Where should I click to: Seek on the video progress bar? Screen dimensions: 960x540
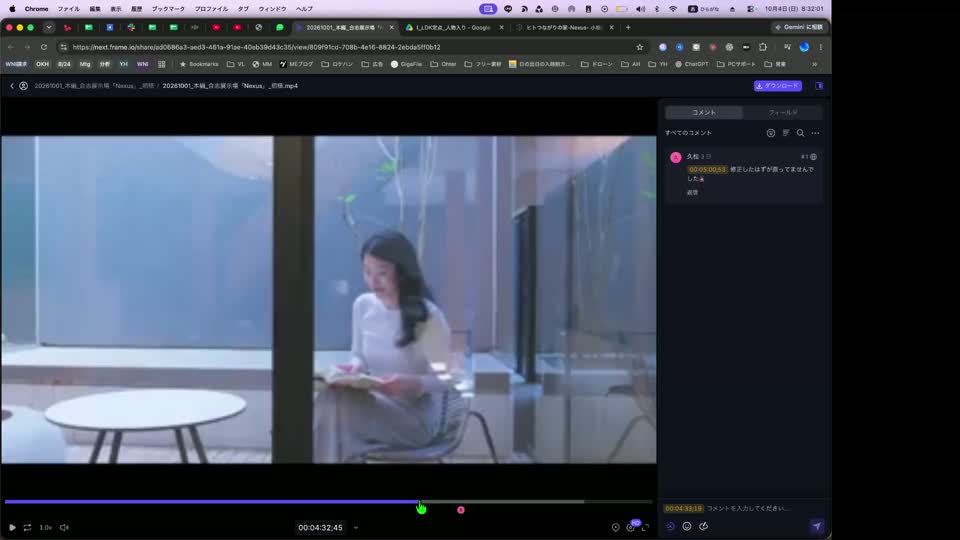click(x=328, y=502)
